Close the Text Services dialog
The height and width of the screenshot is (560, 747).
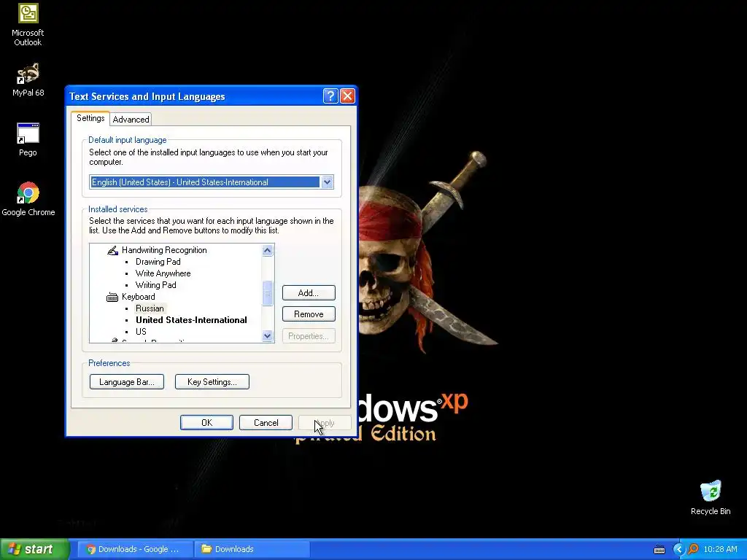pyautogui.click(x=348, y=96)
